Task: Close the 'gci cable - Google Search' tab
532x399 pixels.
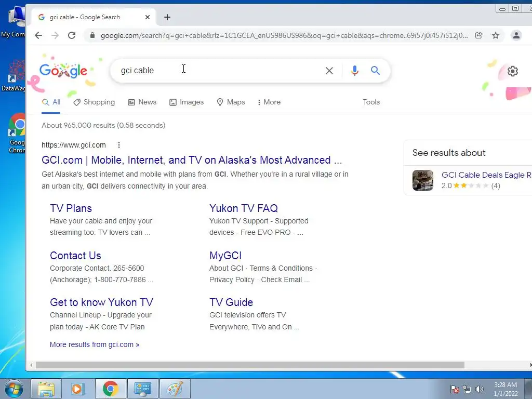Action: point(147,17)
